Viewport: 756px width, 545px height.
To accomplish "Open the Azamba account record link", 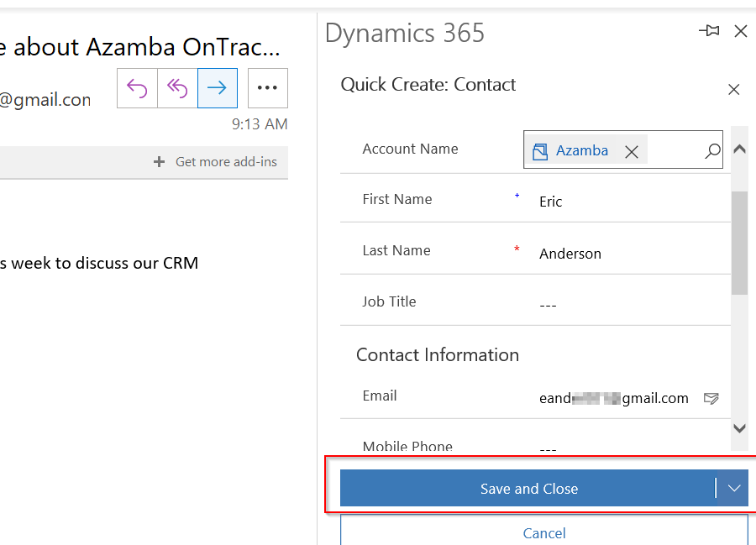I will (582, 151).
